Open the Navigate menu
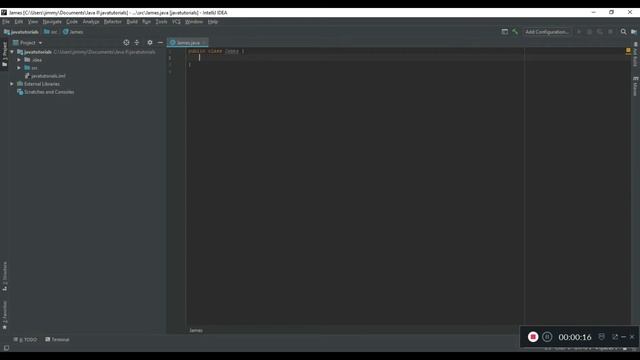640x360 pixels. tap(52, 22)
